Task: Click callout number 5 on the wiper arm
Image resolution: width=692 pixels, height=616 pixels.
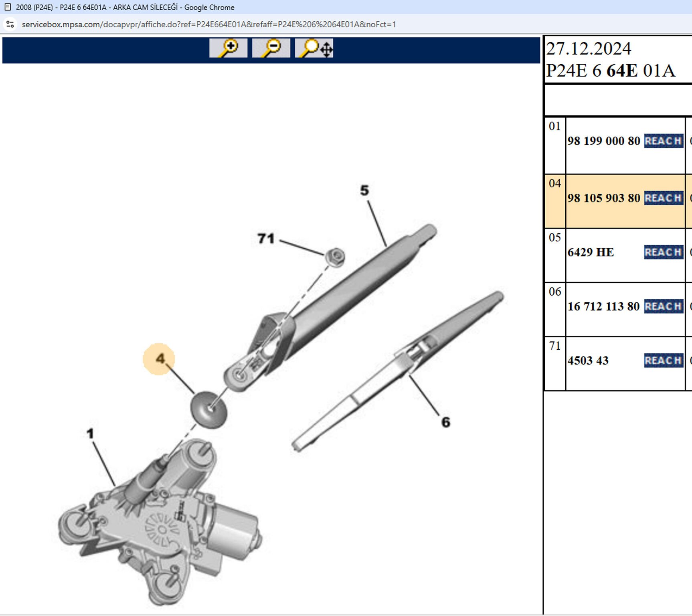Action: 364,190
